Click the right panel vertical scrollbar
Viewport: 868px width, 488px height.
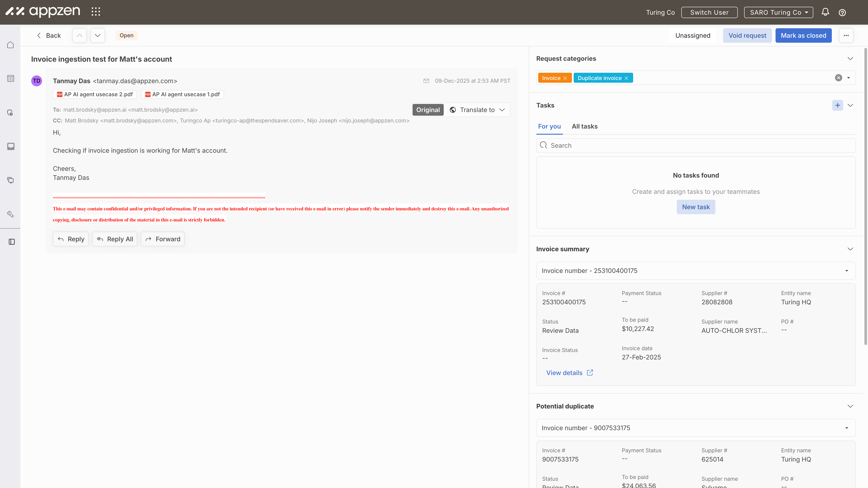pyautogui.click(x=865, y=195)
